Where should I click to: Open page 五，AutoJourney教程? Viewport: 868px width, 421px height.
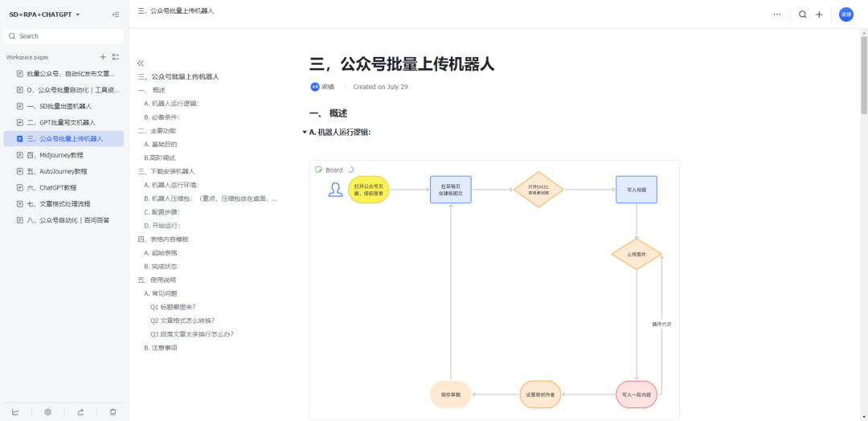[63, 171]
